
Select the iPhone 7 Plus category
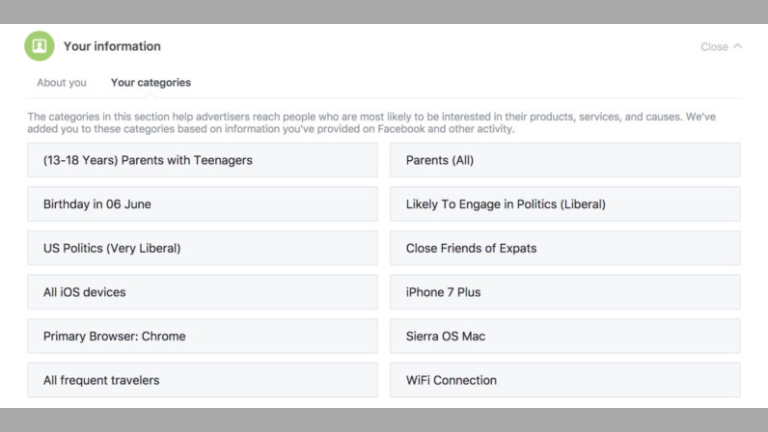click(x=565, y=292)
